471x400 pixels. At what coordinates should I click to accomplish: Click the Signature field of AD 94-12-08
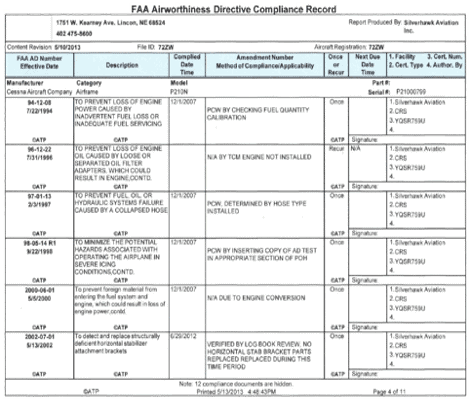[407, 140]
